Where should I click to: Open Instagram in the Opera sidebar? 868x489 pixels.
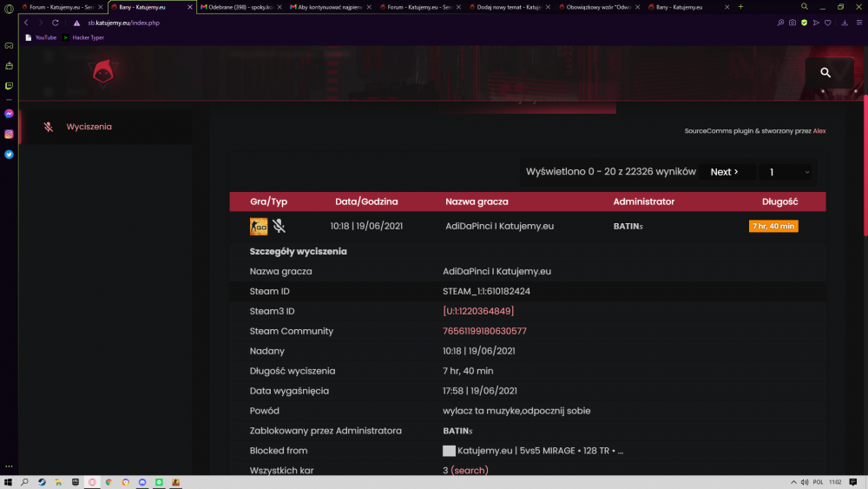(9, 134)
